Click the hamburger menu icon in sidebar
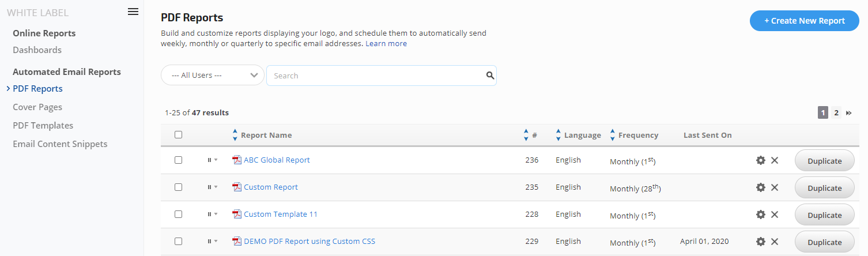The width and height of the screenshot is (868, 256). [x=133, y=12]
